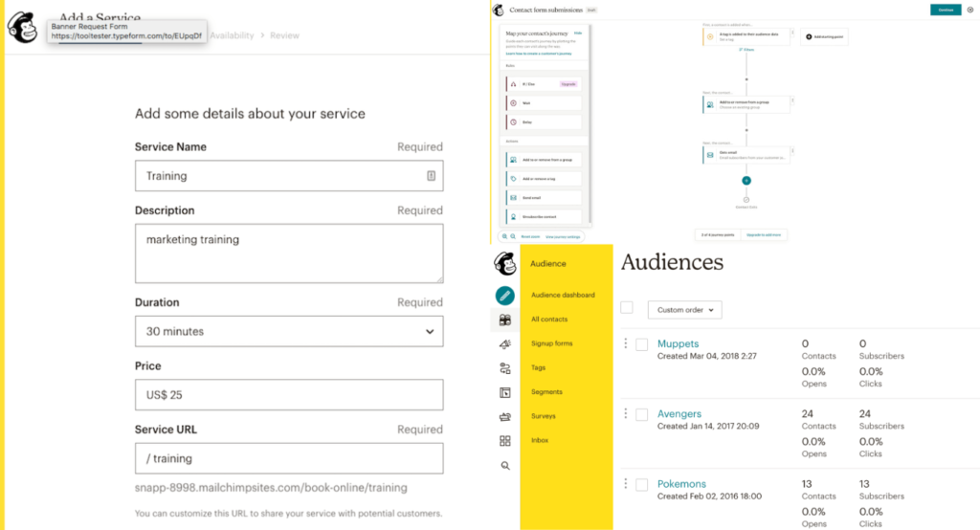Image resolution: width=980 pixels, height=530 pixels.
Task: Open the Content Studio icon in left rail
Action: 505,417
